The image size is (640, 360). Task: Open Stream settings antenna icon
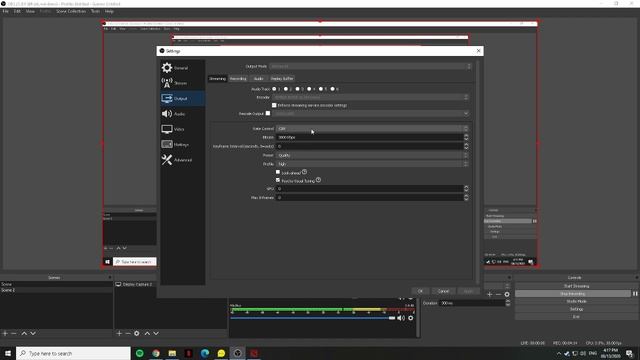167,83
